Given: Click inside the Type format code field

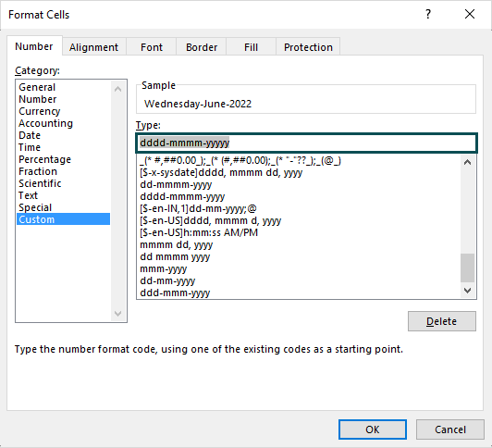Looking at the screenshot, I should [x=306, y=143].
